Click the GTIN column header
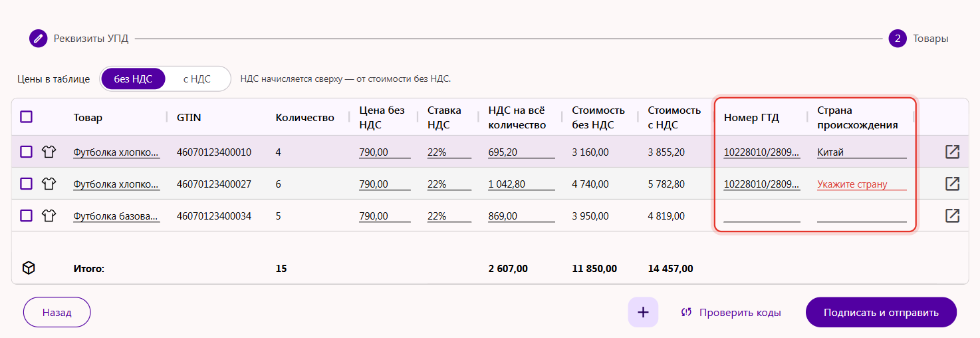 pos(189,118)
